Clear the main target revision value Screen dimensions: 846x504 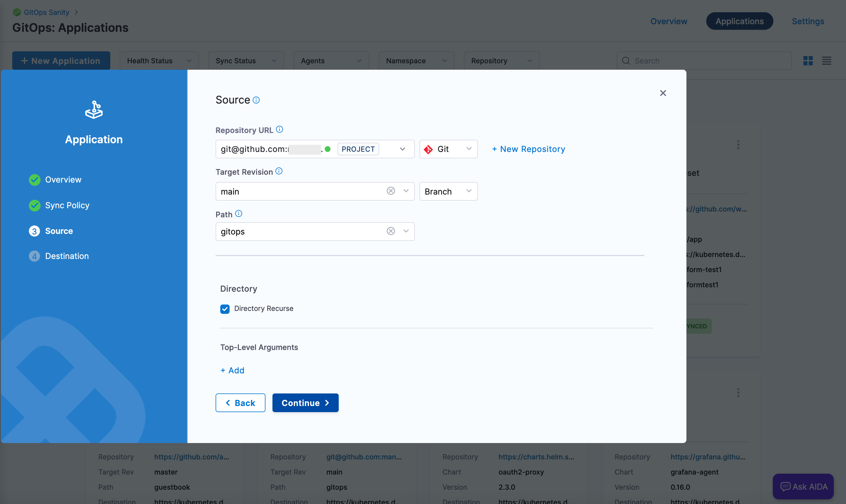(391, 191)
